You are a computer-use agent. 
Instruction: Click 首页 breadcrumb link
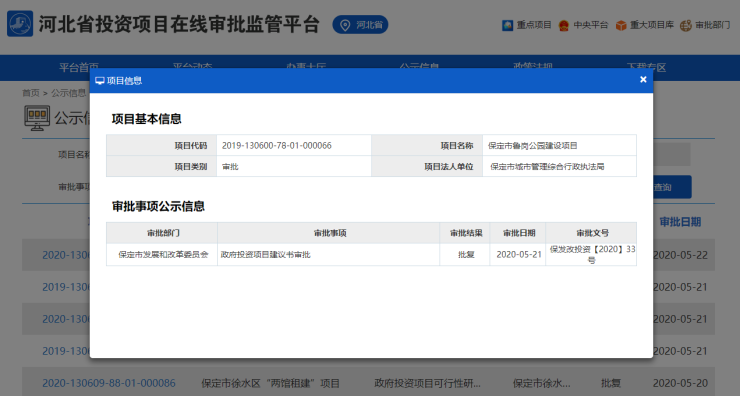[x=31, y=93]
